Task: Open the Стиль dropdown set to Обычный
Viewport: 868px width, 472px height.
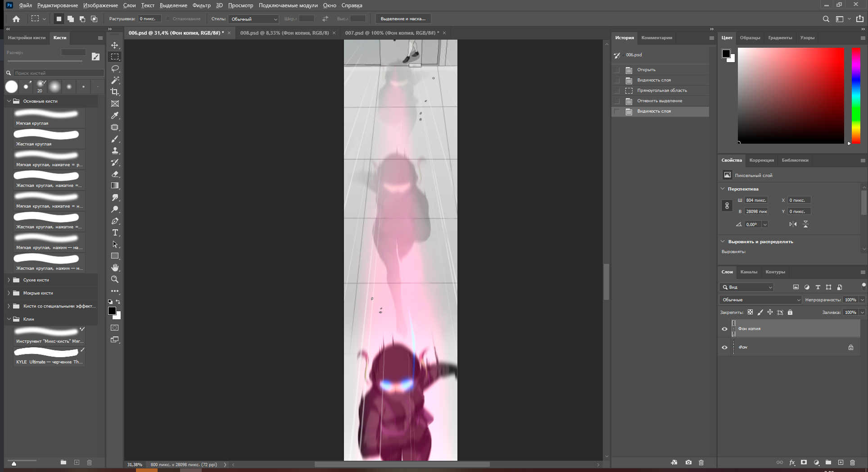Action: coord(254,19)
